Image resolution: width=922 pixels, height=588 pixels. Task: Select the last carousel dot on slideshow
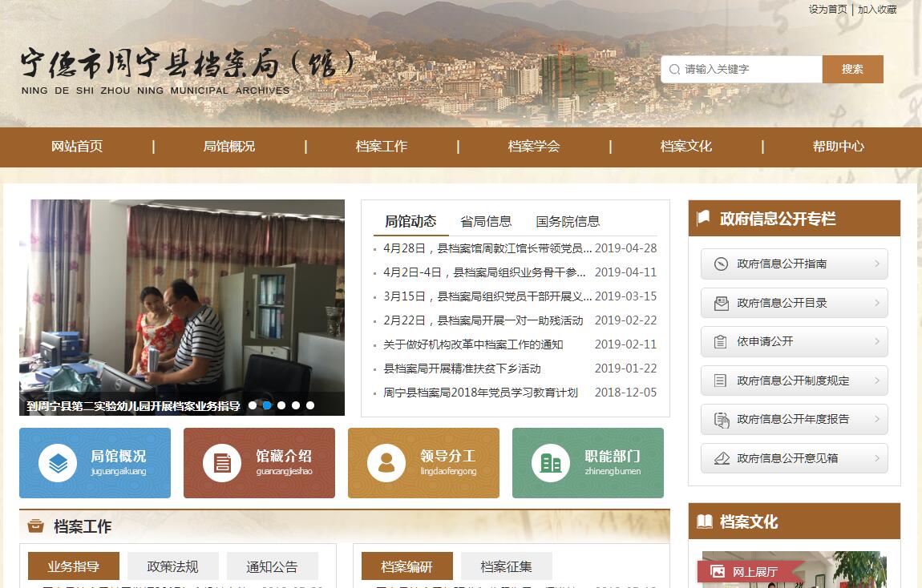point(310,405)
